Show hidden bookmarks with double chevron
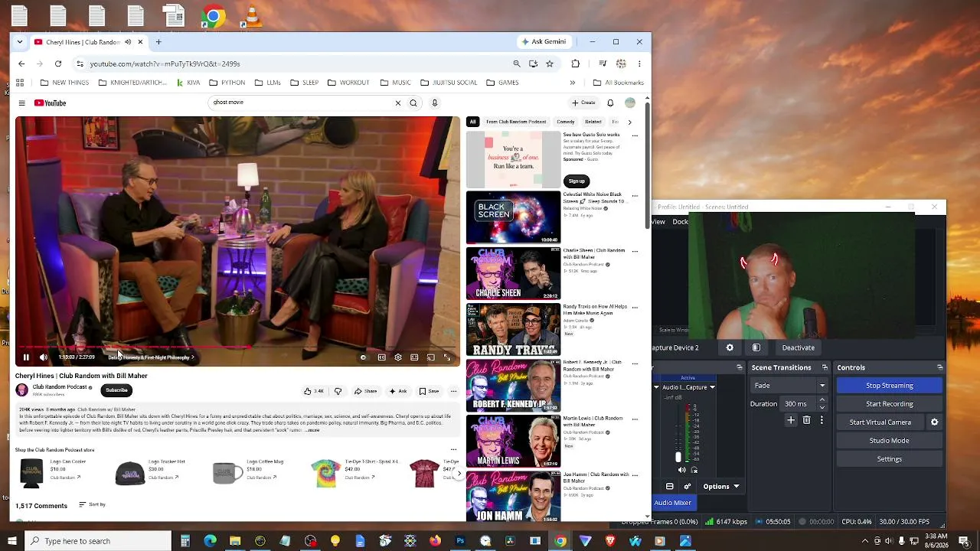The image size is (980, 551). coord(572,83)
